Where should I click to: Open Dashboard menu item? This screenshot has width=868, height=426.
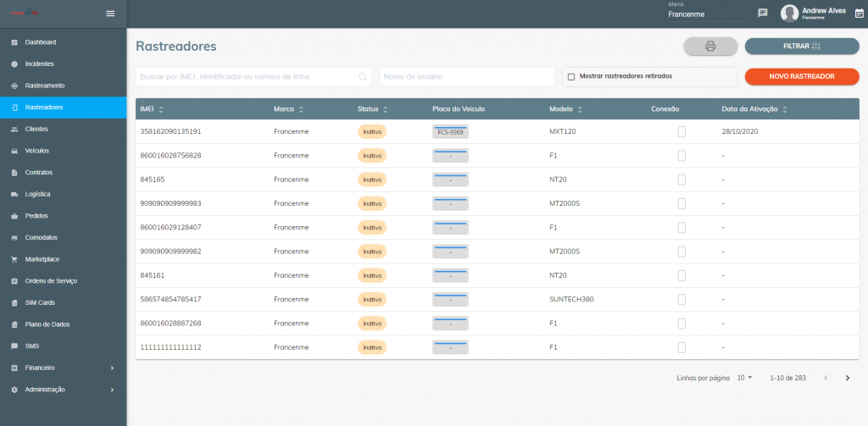pyautogui.click(x=63, y=42)
